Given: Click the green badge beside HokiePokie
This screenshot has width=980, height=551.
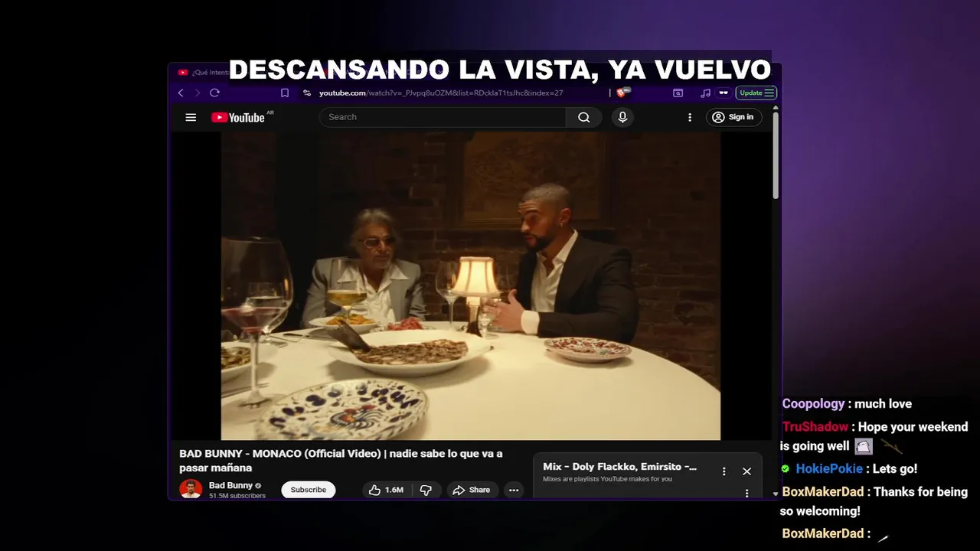Looking at the screenshot, I should coord(786,468).
